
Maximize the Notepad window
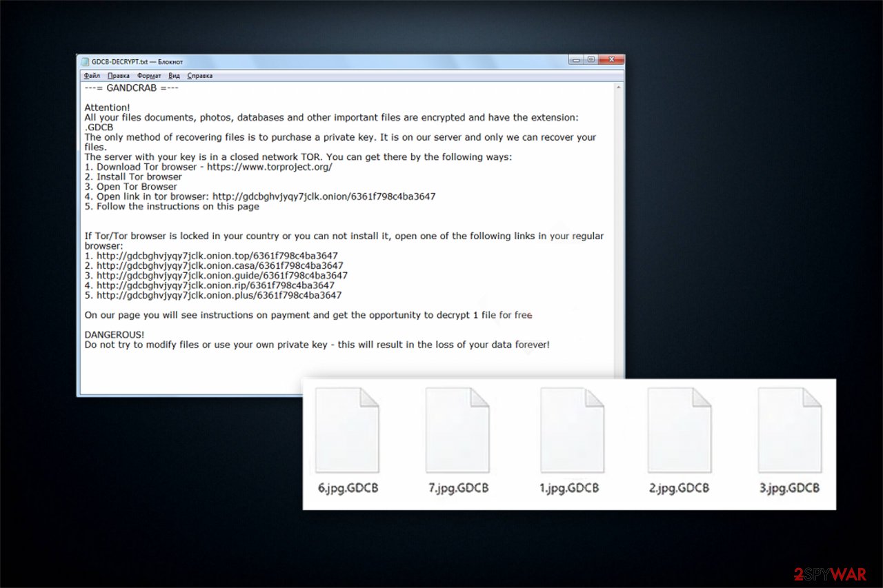(591, 60)
